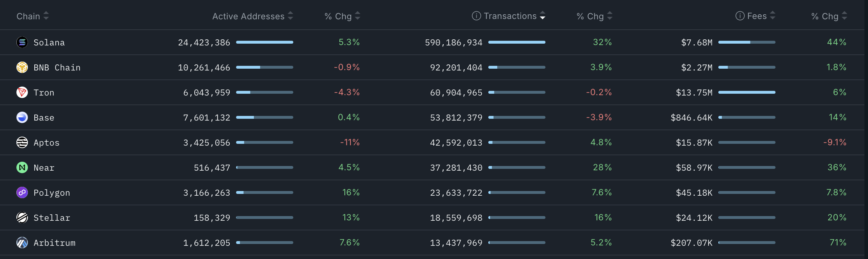
Task: Select the value 158,329
Action: point(212,218)
